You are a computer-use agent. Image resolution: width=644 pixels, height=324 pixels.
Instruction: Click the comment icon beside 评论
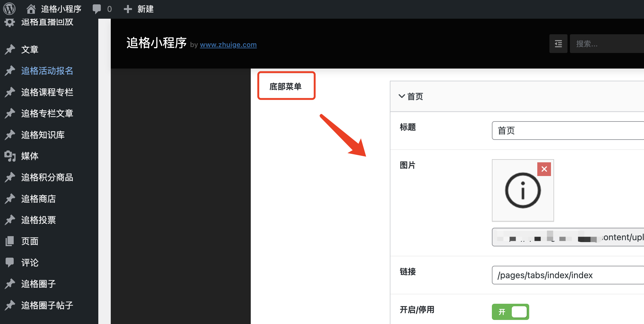(10, 263)
